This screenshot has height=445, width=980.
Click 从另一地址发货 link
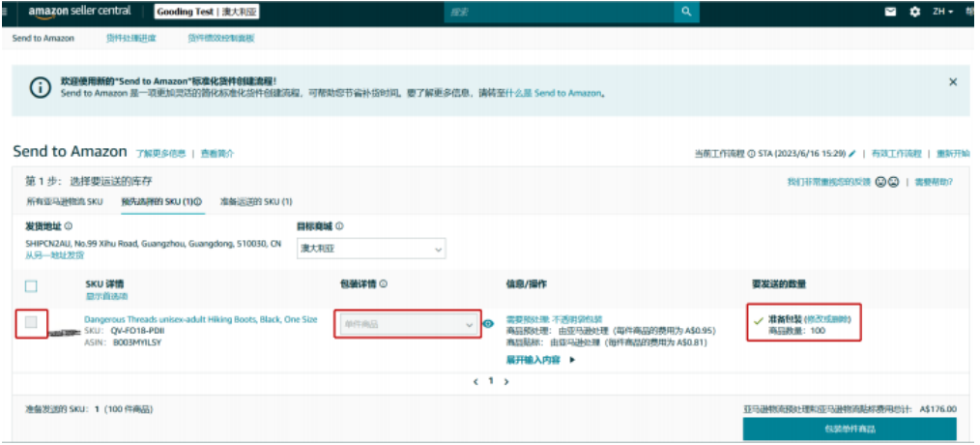[54, 255]
